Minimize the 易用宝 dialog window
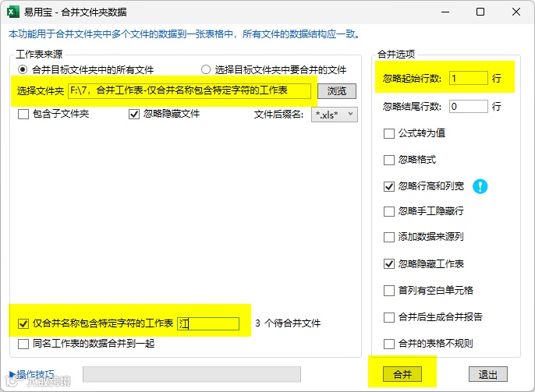Screen dimensions: 535x392 445,12
